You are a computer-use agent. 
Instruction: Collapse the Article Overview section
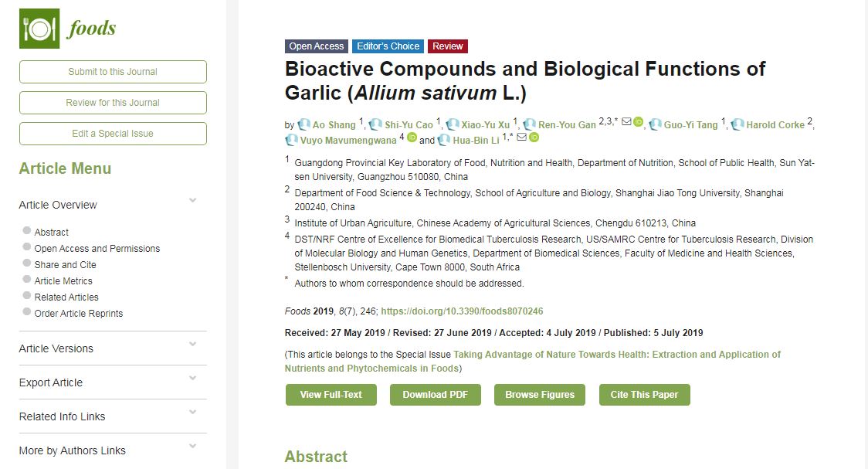point(192,201)
